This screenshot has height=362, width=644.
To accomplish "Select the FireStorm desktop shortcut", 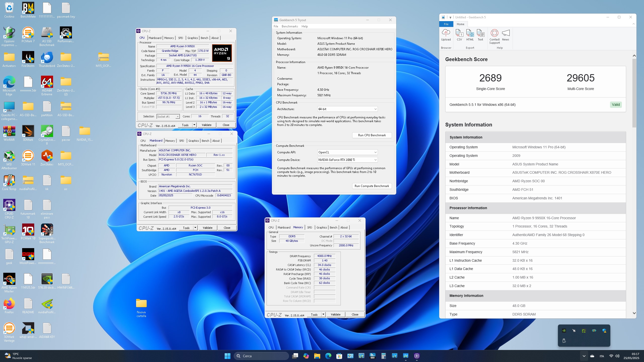I will pyautogui.click(x=28, y=59).
